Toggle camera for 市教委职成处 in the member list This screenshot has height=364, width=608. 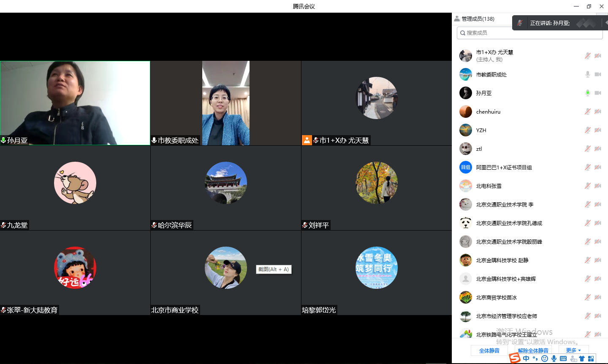point(598,74)
